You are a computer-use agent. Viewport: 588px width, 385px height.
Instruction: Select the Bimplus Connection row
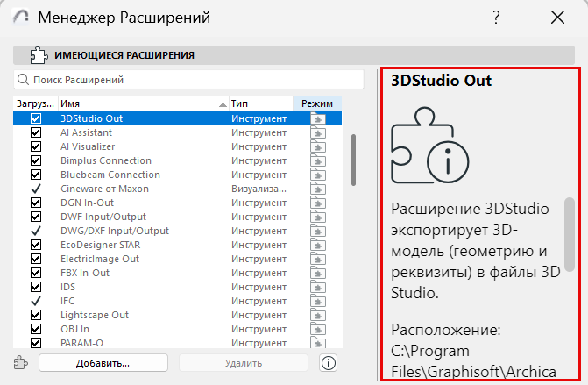(x=177, y=160)
